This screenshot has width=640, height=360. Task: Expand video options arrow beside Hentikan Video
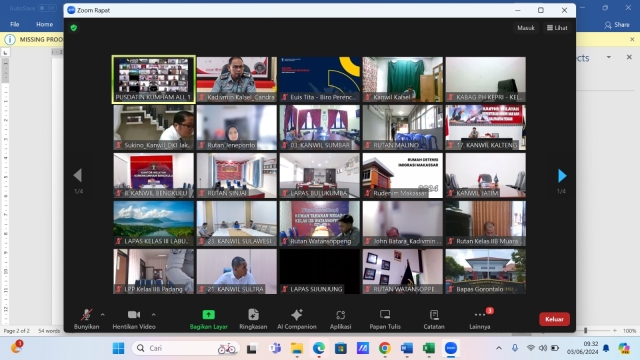point(153,315)
